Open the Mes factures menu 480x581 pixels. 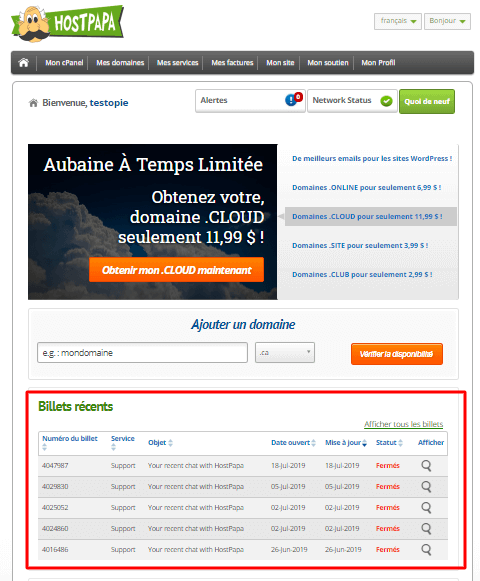pos(232,63)
